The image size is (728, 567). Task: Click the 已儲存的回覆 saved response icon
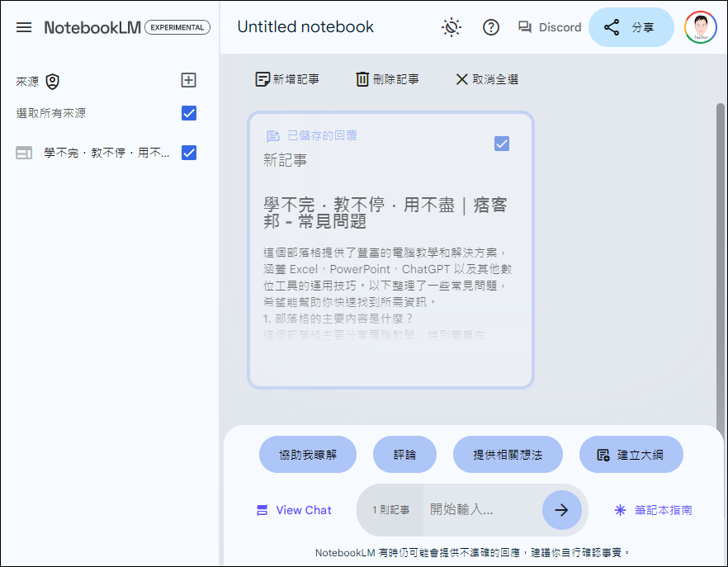[273, 136]
